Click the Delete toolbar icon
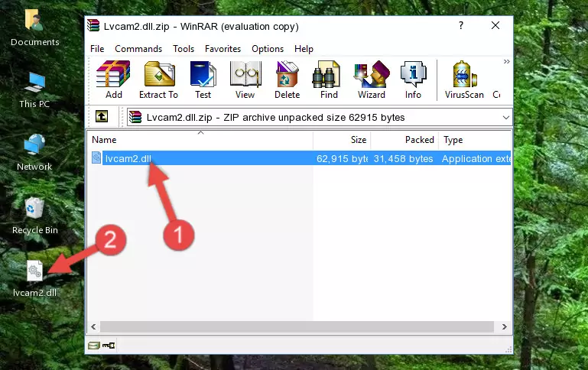 (288, 80)
